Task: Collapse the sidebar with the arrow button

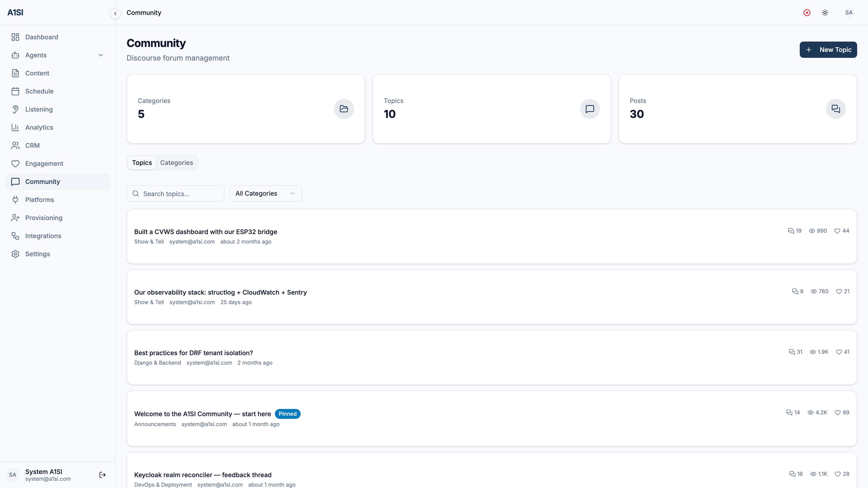Action: tap(115, 14)
